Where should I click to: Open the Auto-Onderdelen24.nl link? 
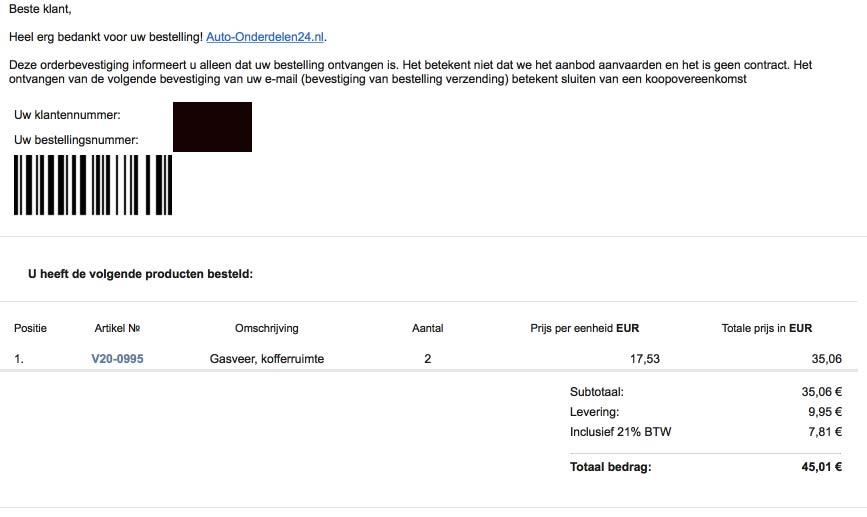(x=265, y=37)
